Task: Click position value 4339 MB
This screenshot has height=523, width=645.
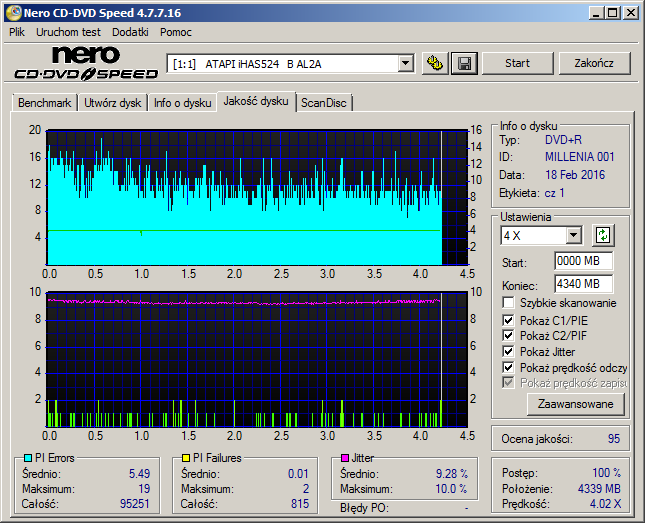Action: tap(599, 488)
